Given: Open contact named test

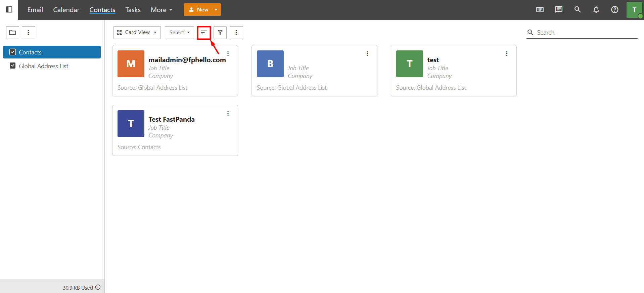Looking at the screenshot, I should 433,60.
